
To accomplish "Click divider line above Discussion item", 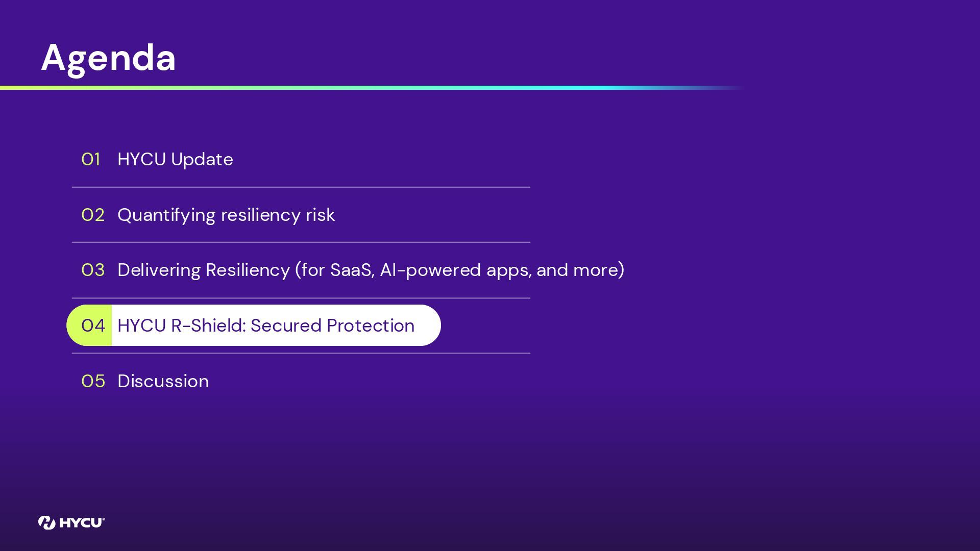I will tap(301, 353).
